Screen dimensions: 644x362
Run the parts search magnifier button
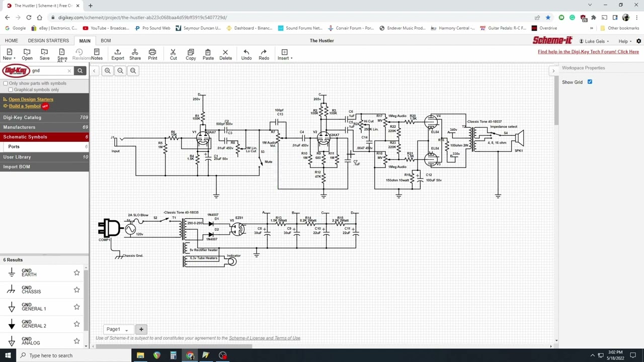click(80, 71)
